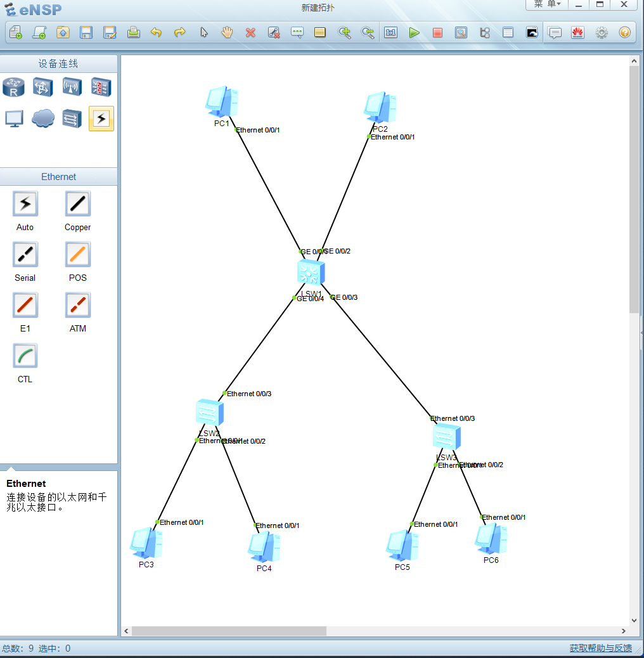
Task: Click the Open Topology folder icon
Action: 63,32
